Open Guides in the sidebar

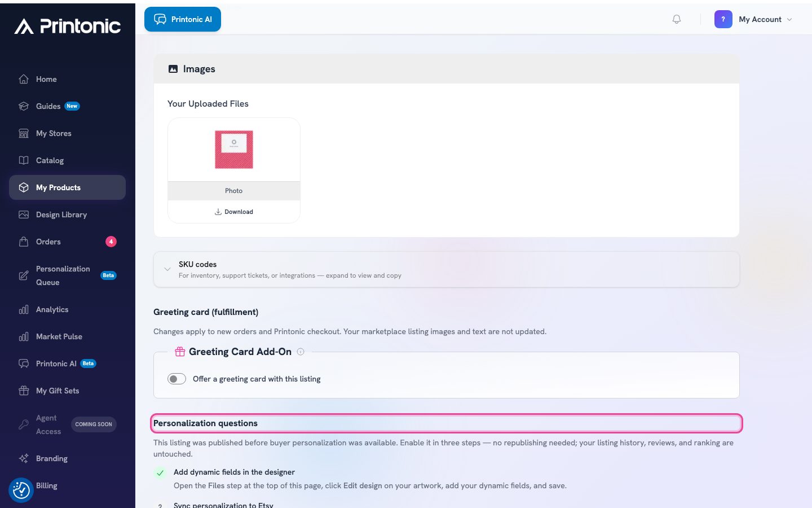(x=67, y=106)
